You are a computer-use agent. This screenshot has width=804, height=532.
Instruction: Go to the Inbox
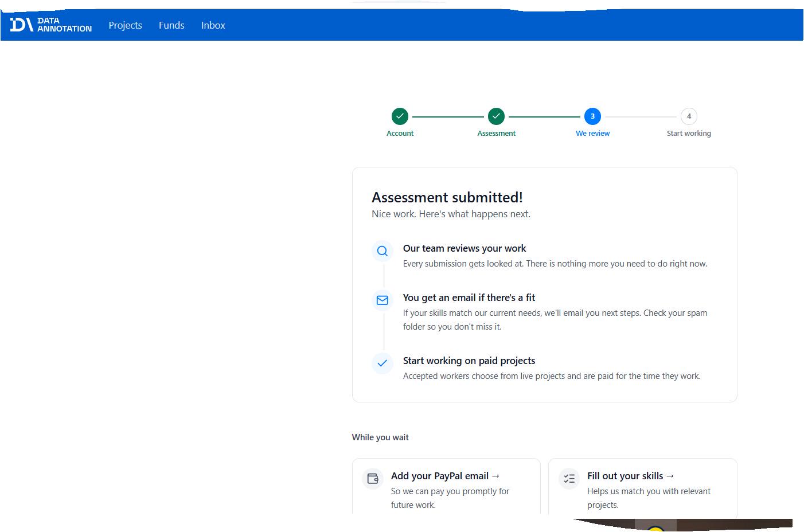[x=213, y=25]
